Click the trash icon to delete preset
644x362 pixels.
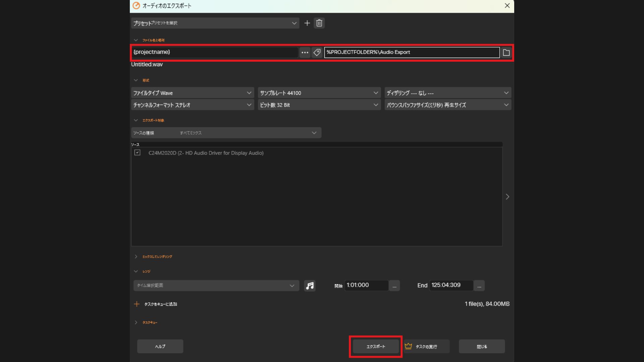coord(319,23)
